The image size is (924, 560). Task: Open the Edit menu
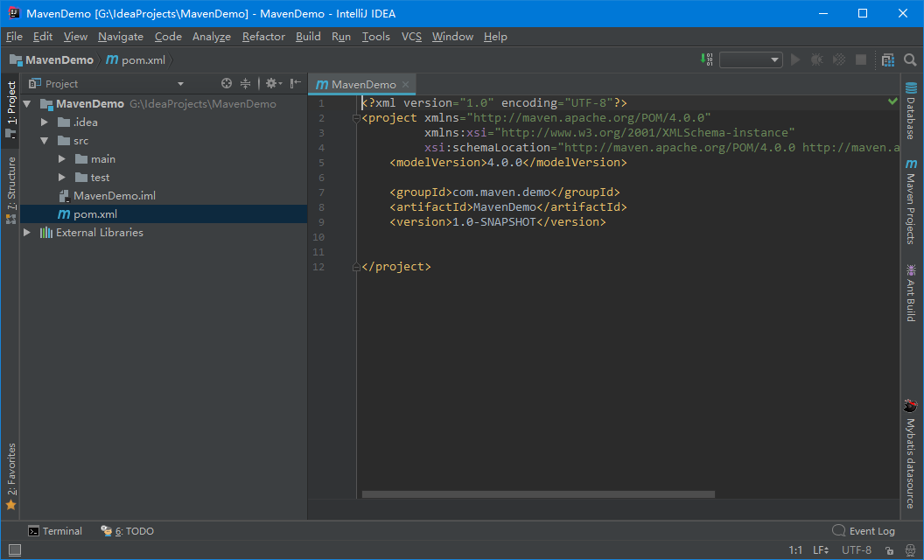42,37
